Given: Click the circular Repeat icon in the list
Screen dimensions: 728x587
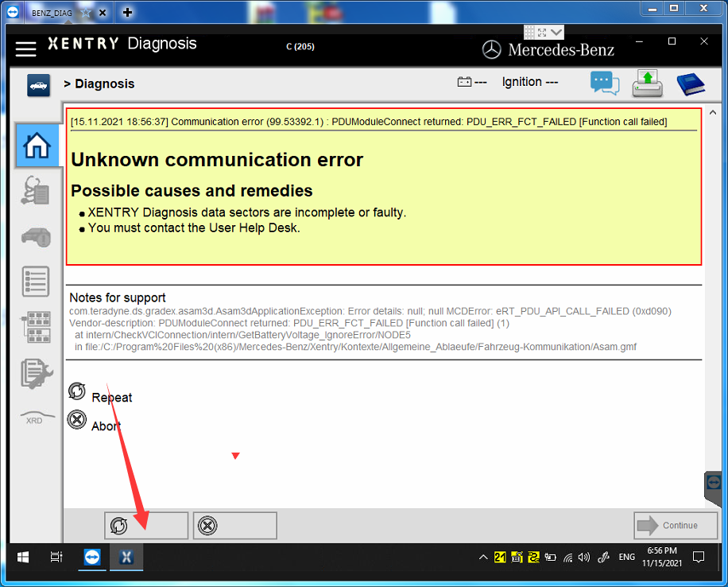Looking at the screenshot, I should pos(76,391).
